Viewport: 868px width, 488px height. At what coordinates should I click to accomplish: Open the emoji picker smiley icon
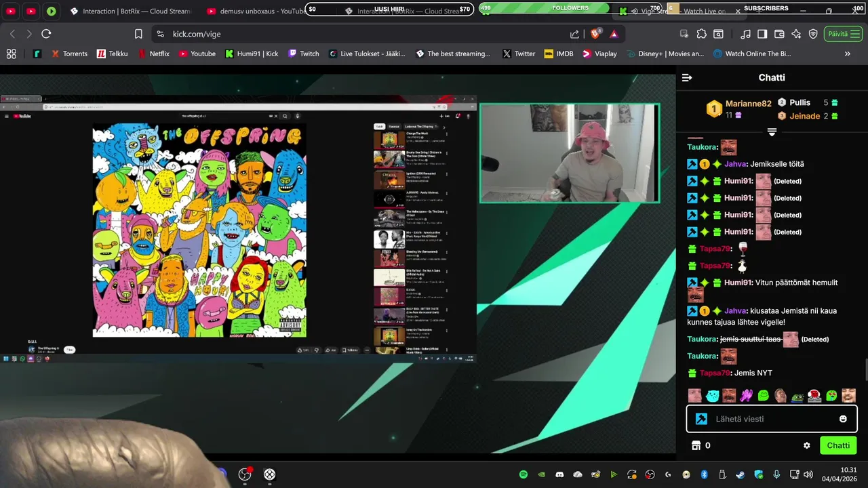tap(843, 419)
